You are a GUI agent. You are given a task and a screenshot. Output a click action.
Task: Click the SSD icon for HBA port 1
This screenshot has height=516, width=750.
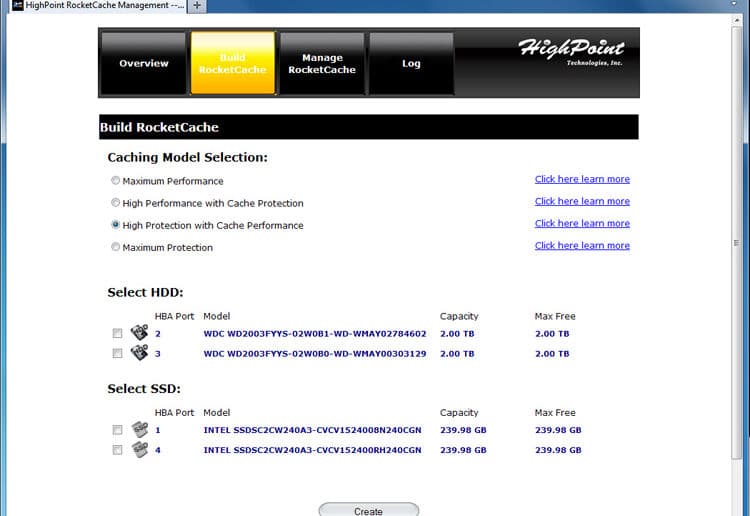click(140, 429)
